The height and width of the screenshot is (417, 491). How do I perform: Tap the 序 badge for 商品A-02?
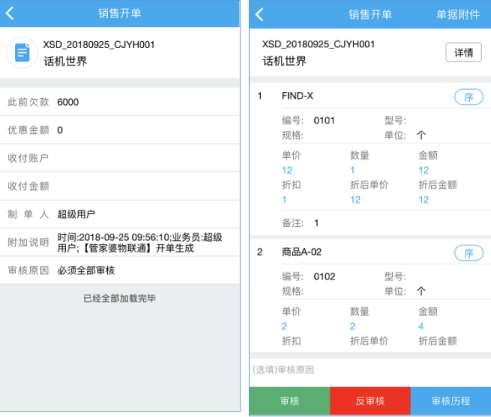[x=468, y=253]
